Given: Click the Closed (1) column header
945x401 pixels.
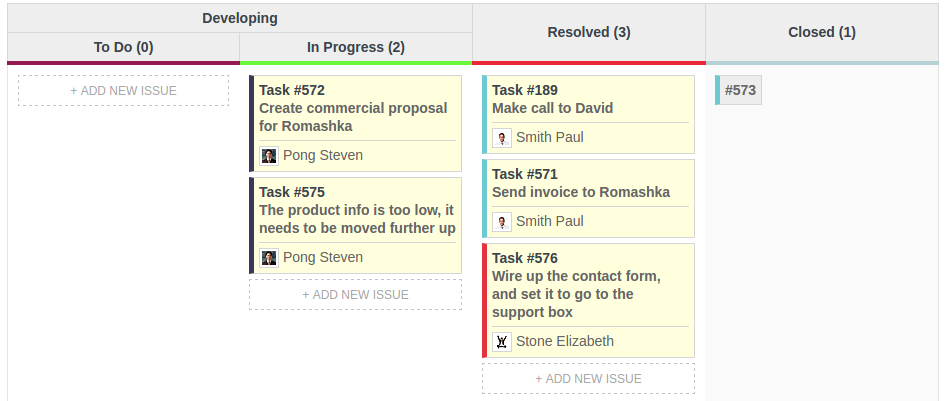Looking at the screenshot, I should pos(821,32).
